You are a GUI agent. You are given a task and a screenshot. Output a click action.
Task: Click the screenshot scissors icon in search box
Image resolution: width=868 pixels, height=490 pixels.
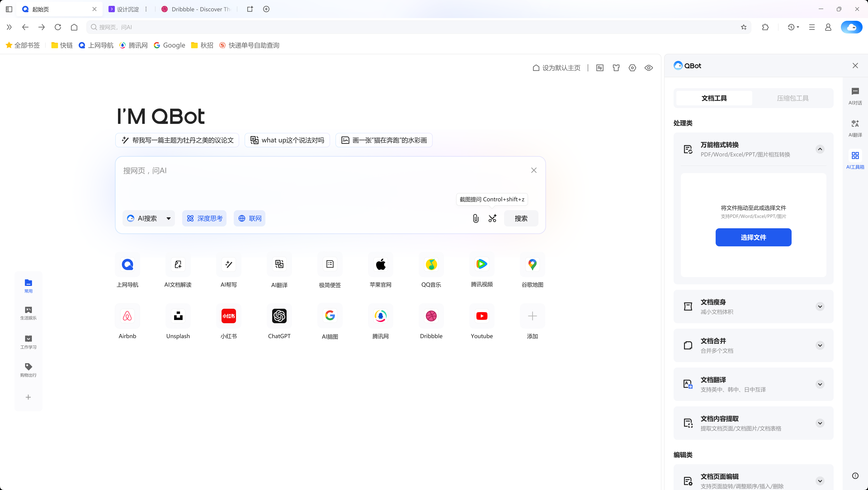492,218
